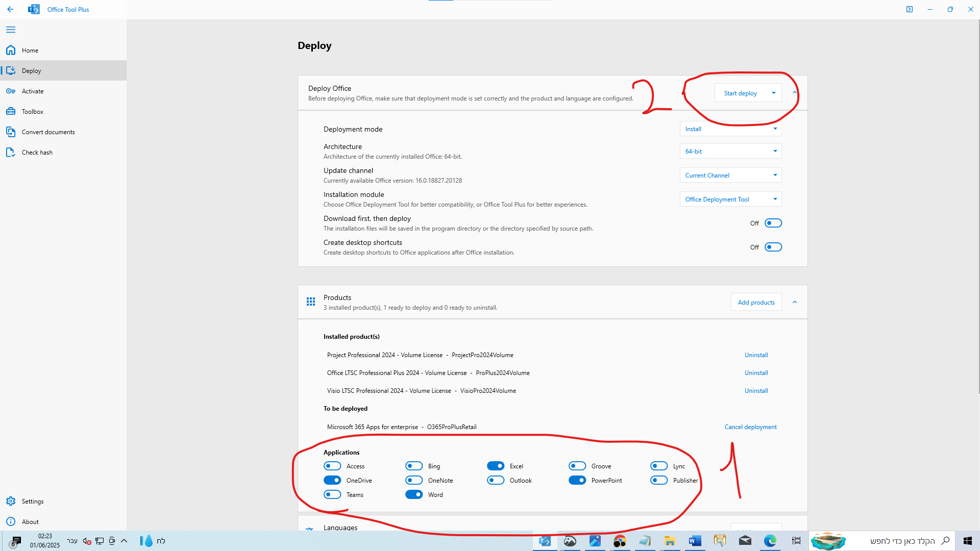Toggle the OneNote application switch
The image size is (980, 551).
414,480
